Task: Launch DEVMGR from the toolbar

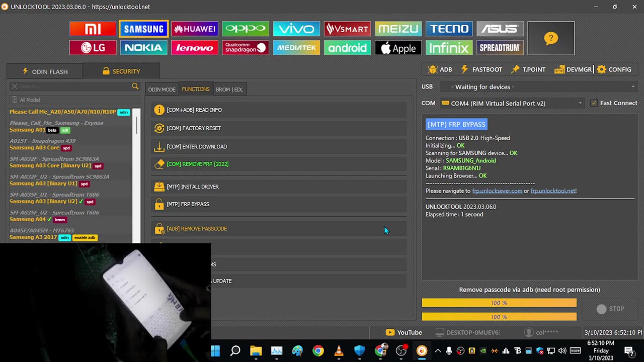Action: (x=573, y=69)
